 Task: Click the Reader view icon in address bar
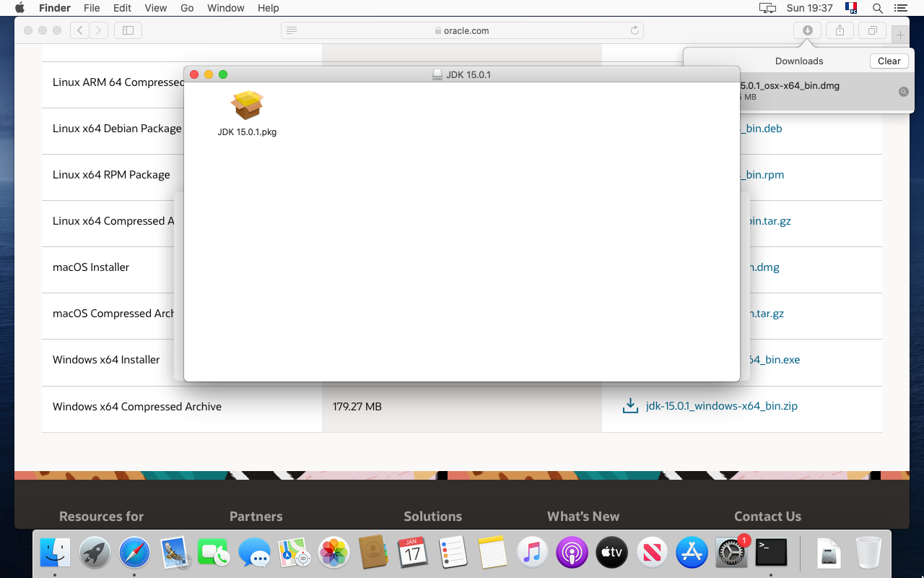[x=292, y=30]
